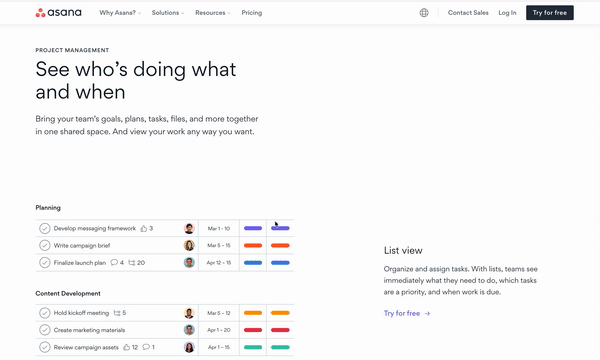The image size is (600, 360).
Task: Mark Develop messaging framework complete
Action: pos(45,228)
